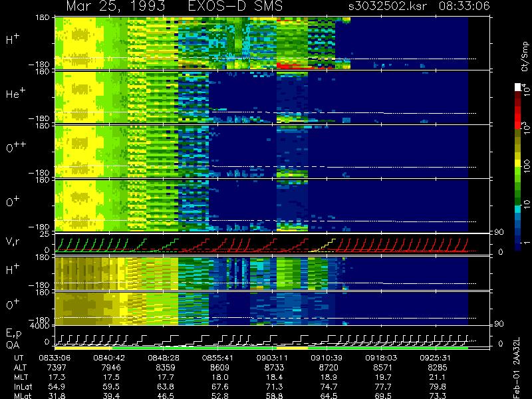Click the 'InLat' row label
The height and width of the screenshot is (399, 532).
(x=23, y=386)
